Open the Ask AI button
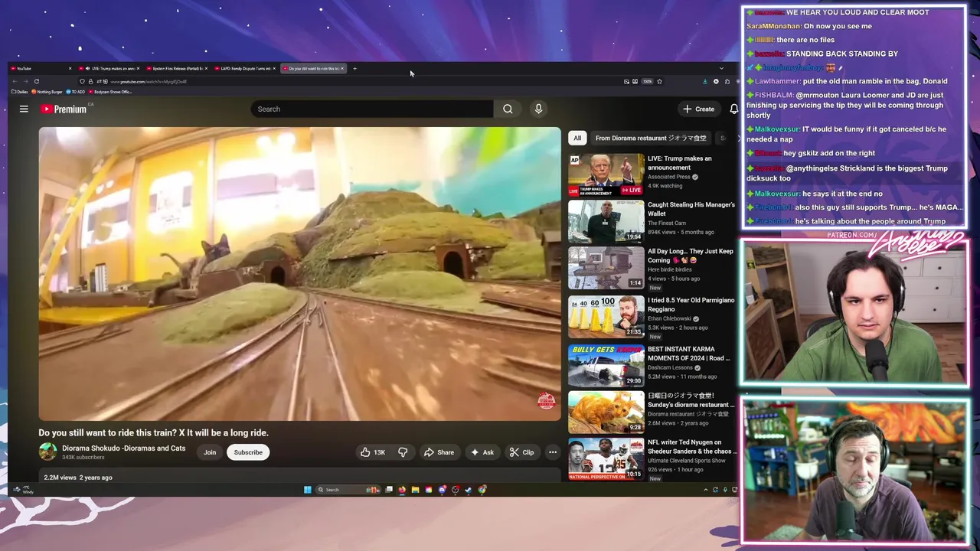The image size is (980, 551). [482, 452]
